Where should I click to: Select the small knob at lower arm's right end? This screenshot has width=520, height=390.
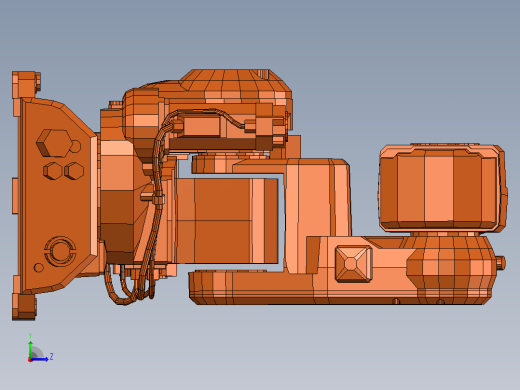pos(501,262)
